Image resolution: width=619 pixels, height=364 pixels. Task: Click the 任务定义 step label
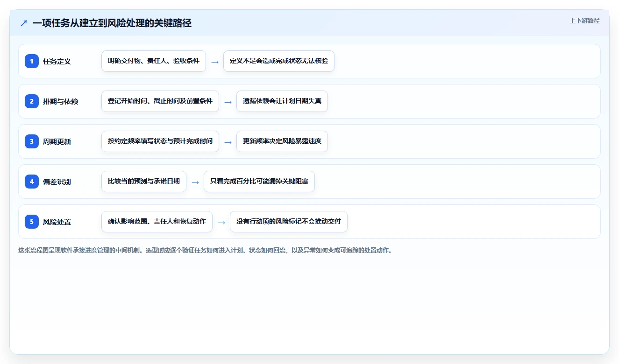[x=57, y=61]
